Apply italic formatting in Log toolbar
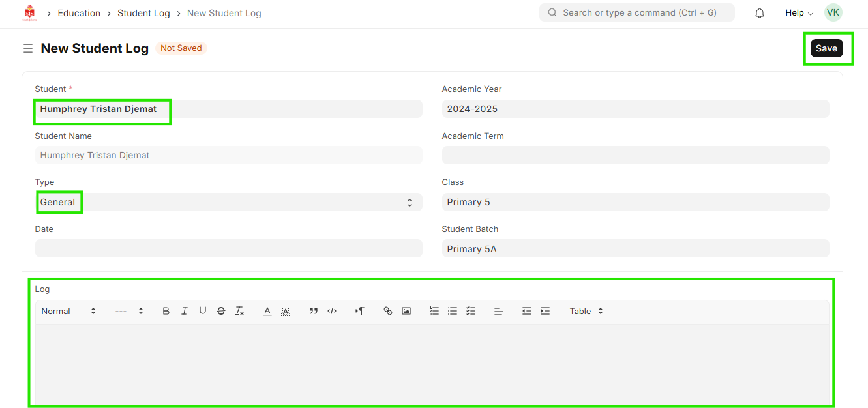This screenshot has height=408, width=868. (185, 312)
